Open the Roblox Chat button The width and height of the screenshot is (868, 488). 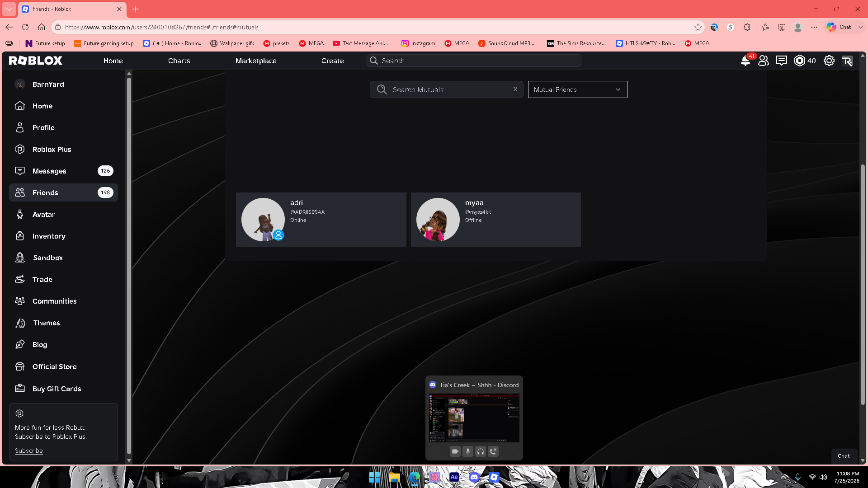click(x=844, y=456)
